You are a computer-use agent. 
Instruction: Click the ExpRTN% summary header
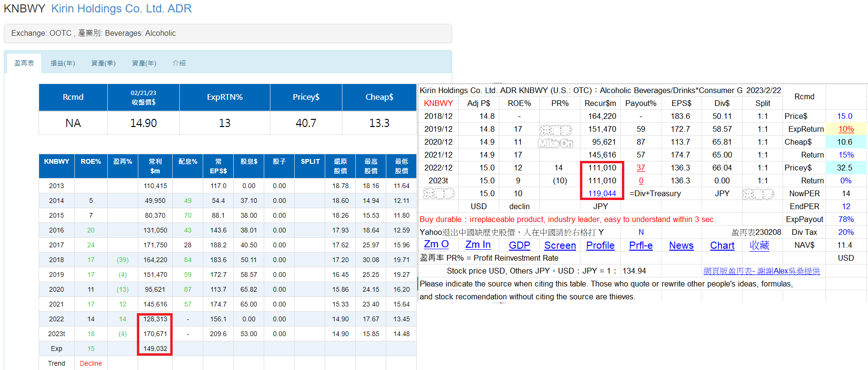click(225, 97)
